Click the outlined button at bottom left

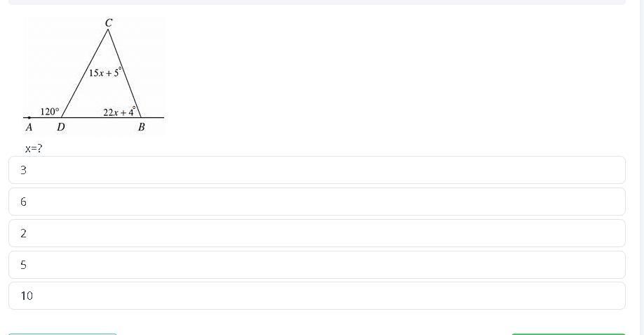[x=62, y=334]
